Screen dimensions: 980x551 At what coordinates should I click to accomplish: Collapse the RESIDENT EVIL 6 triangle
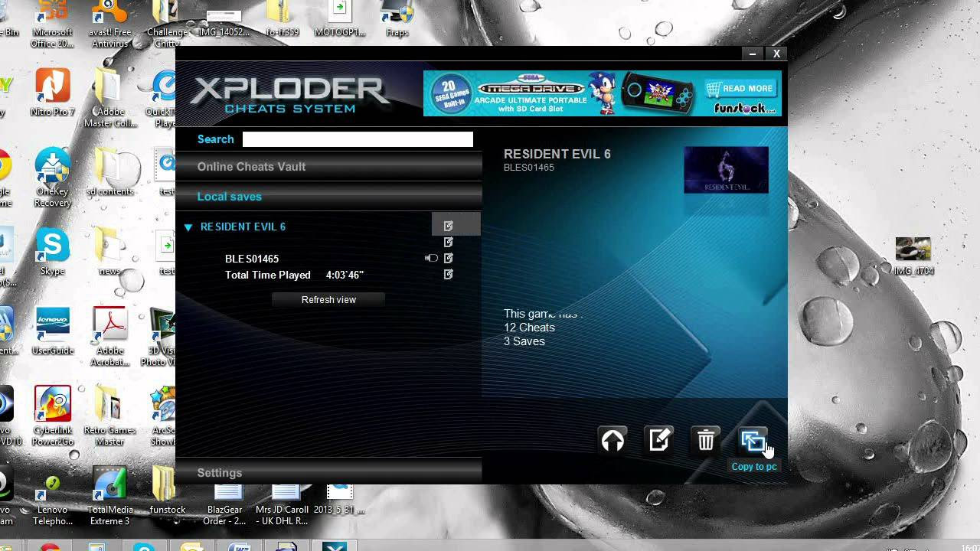188,227
